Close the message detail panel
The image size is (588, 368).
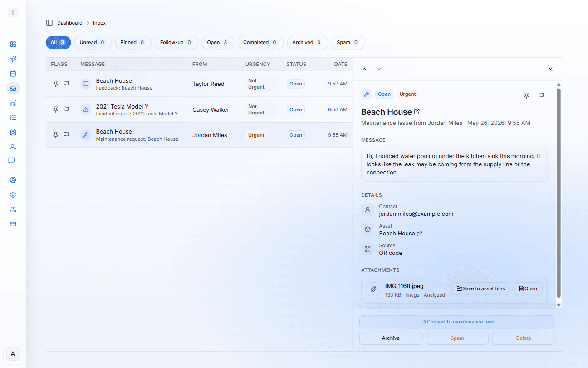[550, 69]
